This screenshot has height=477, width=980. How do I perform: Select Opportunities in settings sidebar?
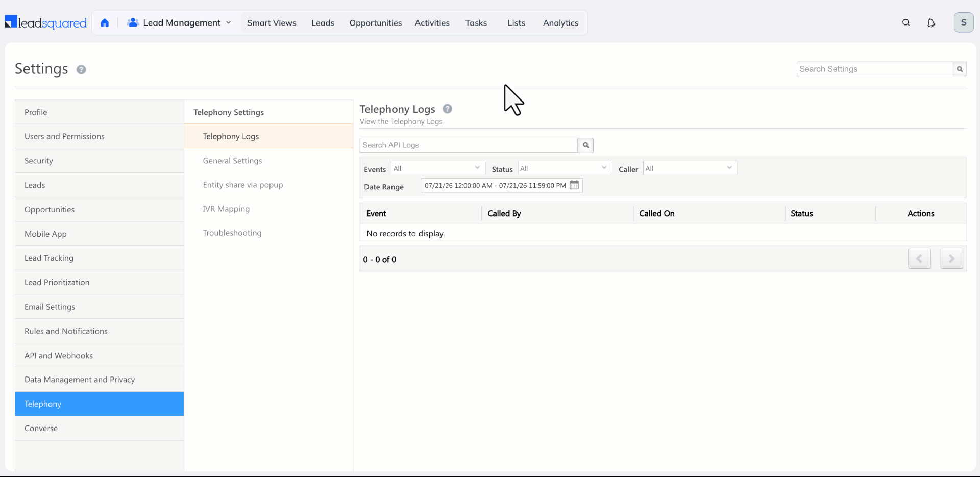99,210
